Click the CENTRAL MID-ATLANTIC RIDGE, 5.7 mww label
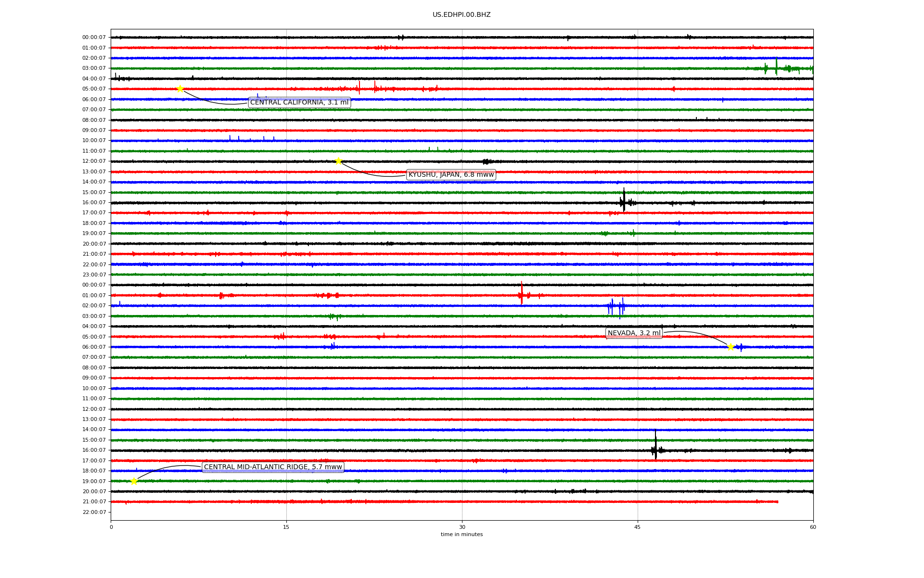Viewport: 924px width, 578px height. pos(273,467)
